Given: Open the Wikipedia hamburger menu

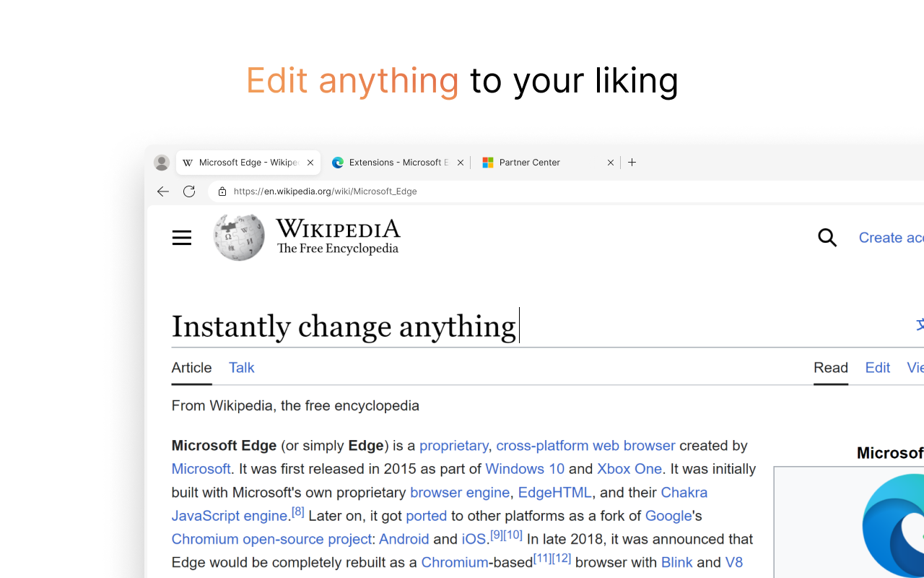Looking at the screenshot, I should click(x=182, y=238).
